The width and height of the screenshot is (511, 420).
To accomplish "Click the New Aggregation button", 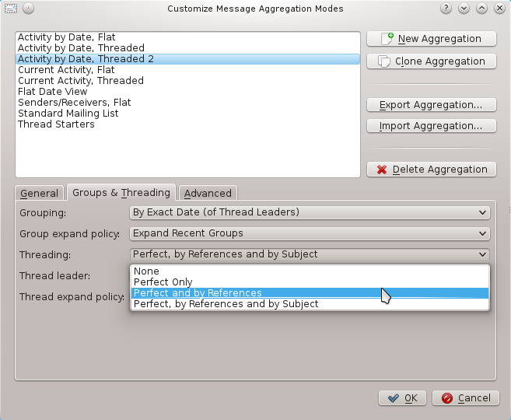I will click(x=432, y=39).
